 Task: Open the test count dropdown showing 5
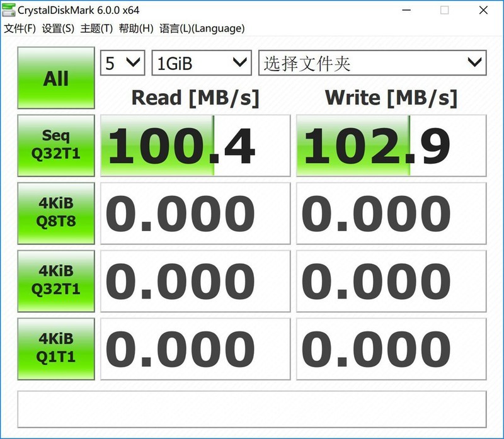[122, 63]
